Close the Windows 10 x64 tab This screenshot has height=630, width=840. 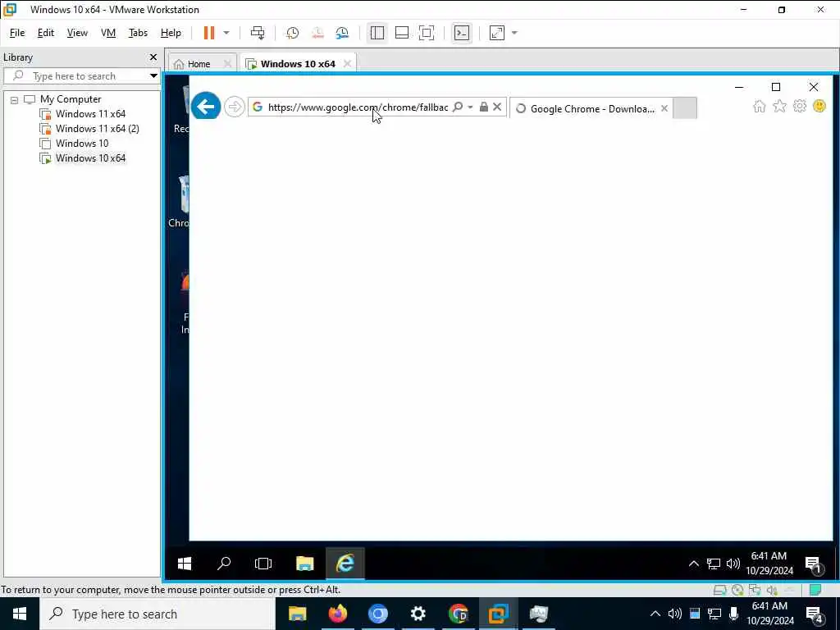347,64
